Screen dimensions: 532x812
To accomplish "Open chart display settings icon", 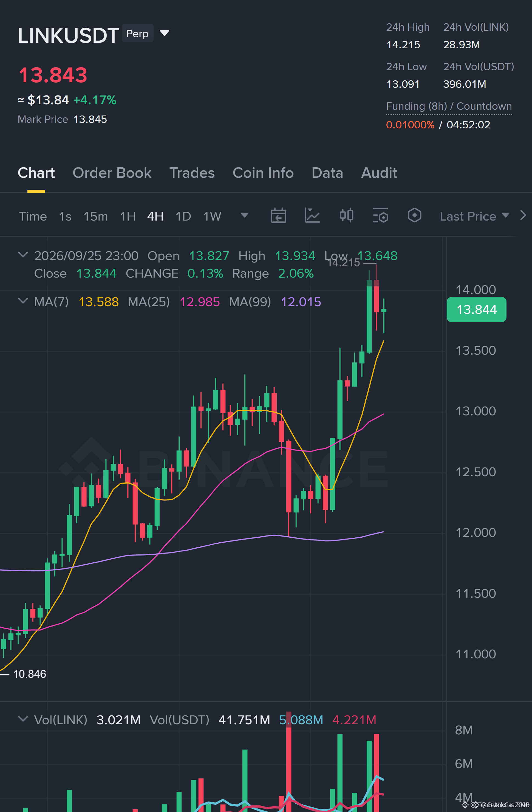I will coord(380,215).
